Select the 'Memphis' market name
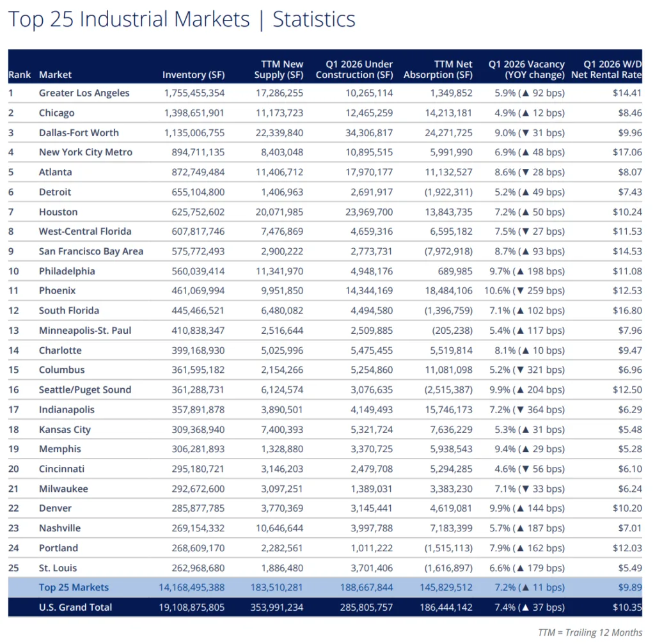Image resolution: width=655 pixels, height=644 pixels. point(59,450)
